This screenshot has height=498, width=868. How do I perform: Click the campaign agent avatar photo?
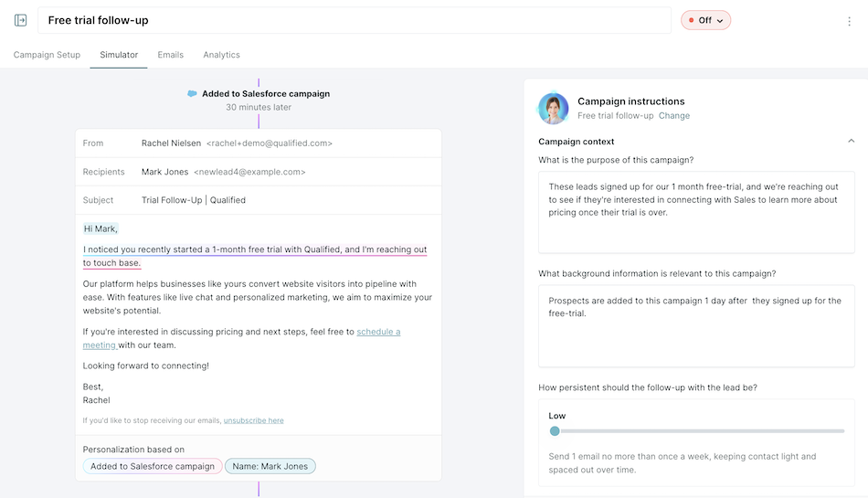pyautogui.click(x=554, y=108)
